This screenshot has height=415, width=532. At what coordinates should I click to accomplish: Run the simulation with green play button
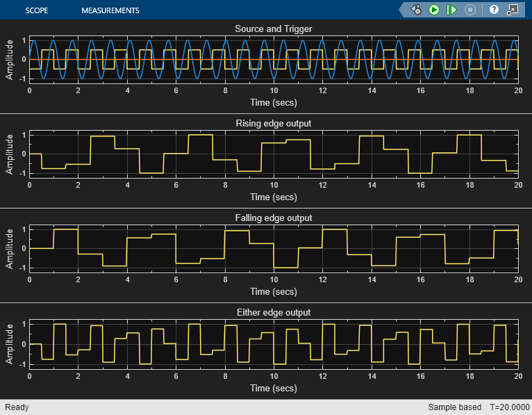(x=433, y=10)
